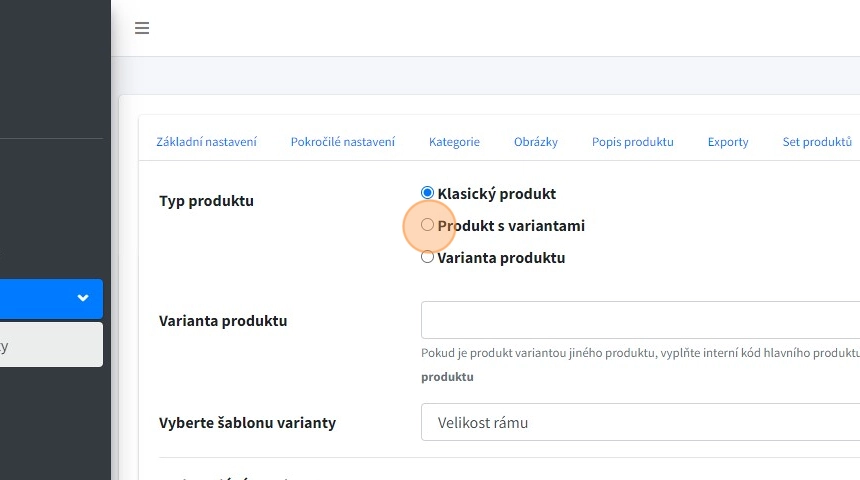Viewport: 860px width, 480px height.
Task: Open the Velikost rámu template dropdown
Action: coord(640,422)
